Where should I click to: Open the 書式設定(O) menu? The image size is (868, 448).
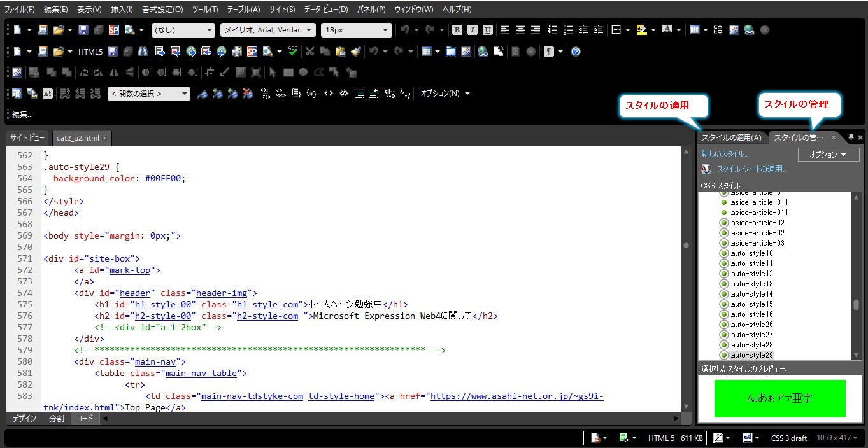coord(162,10)
